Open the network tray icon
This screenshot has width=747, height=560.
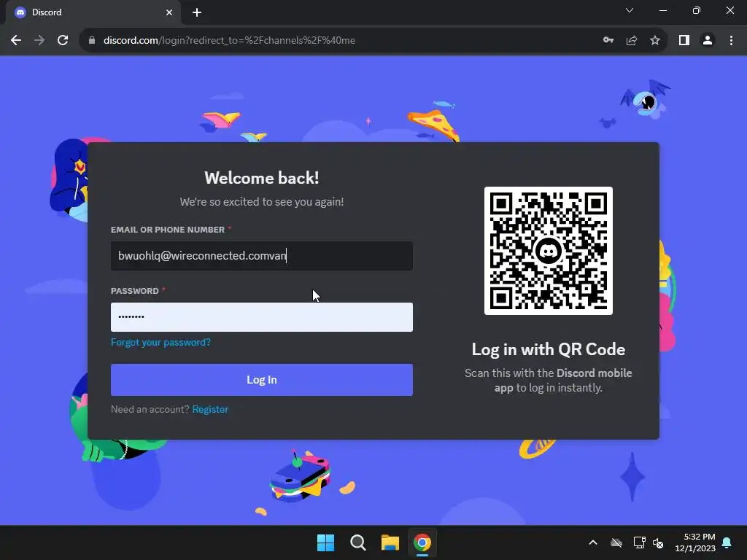tap(639, 542)
